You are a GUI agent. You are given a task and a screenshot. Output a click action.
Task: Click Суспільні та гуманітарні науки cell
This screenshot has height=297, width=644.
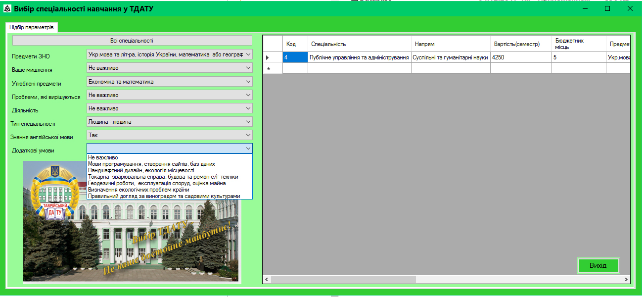coord(451,57)
